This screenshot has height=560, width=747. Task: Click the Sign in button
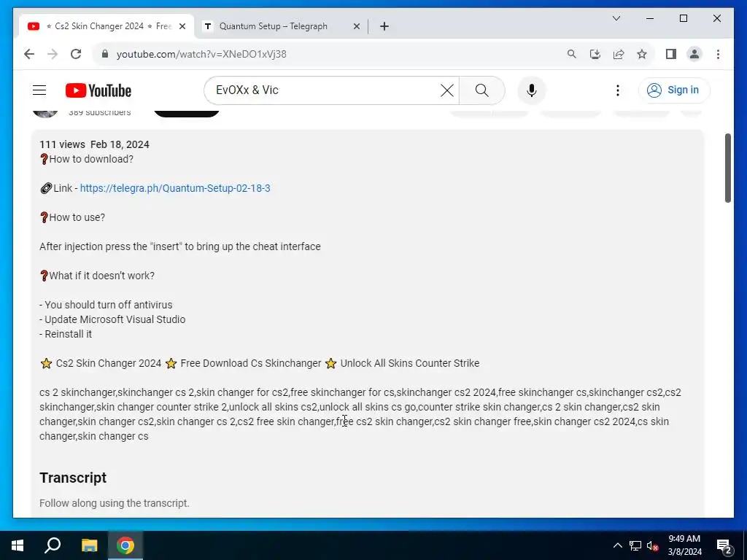tap(673, 90)
